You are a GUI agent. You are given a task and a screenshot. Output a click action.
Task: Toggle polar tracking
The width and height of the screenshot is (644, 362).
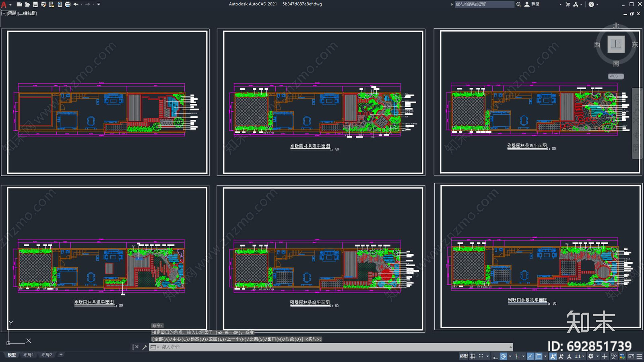tap(504, 356)
